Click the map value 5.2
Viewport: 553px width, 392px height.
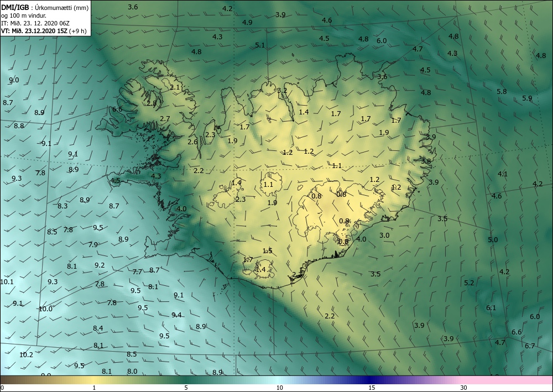click(469, 283)
